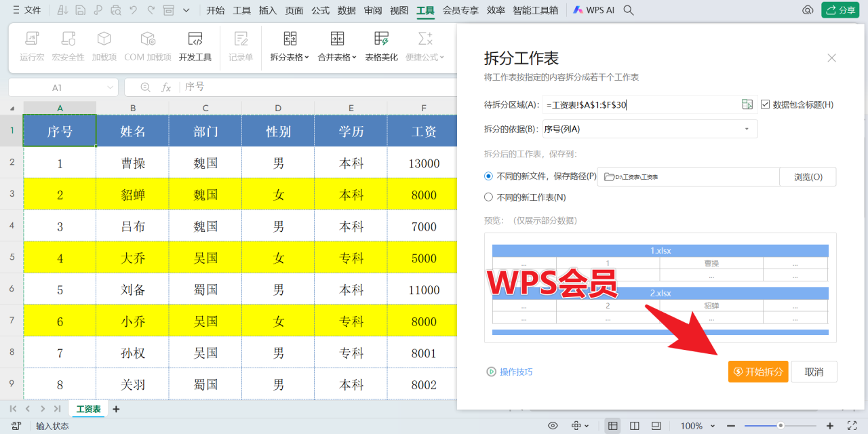The height and width of the screenshot is (434, 868).
Task: Click the 表格美化 table beautify icon
Action: [381, 38]
